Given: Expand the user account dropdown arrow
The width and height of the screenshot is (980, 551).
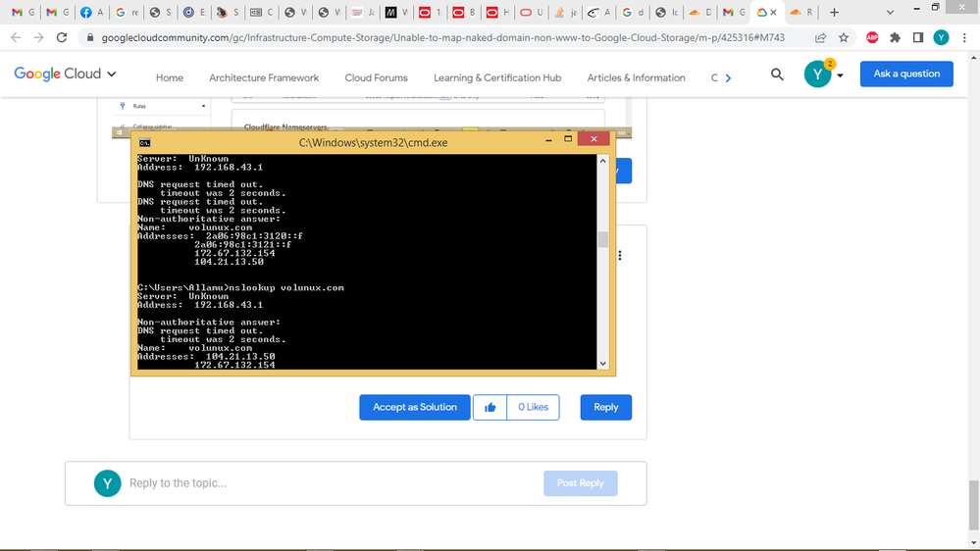Looking at the screenshot, I should (x=841, y=75).
